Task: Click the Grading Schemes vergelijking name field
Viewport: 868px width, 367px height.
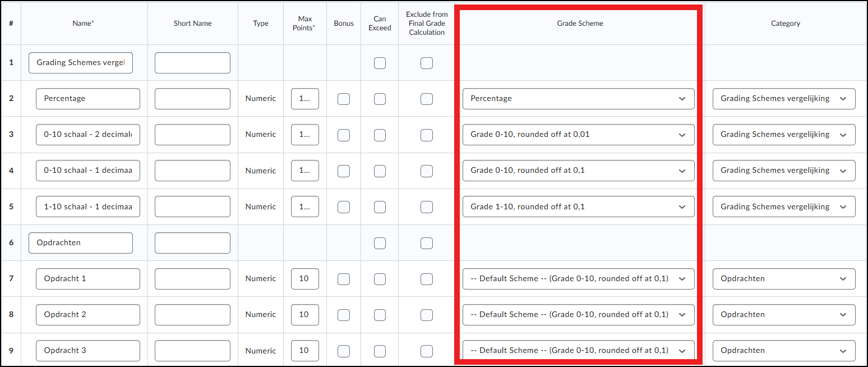Action: coord(81,63)
